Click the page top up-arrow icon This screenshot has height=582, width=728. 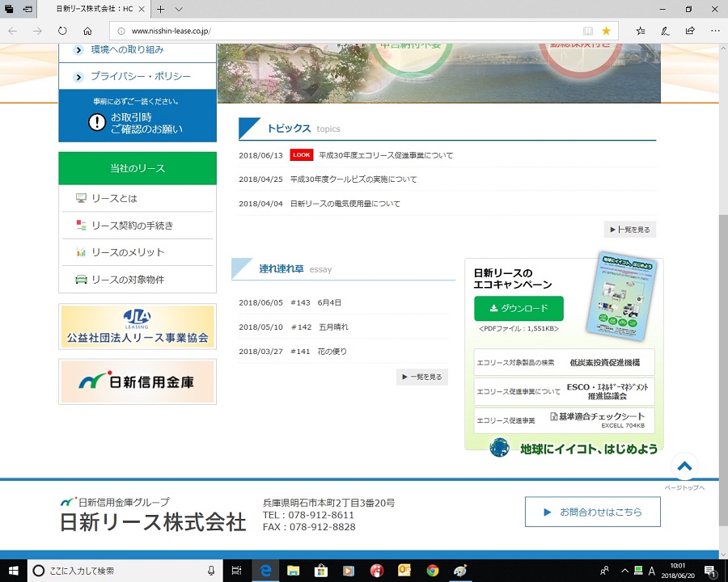(685, 466)
